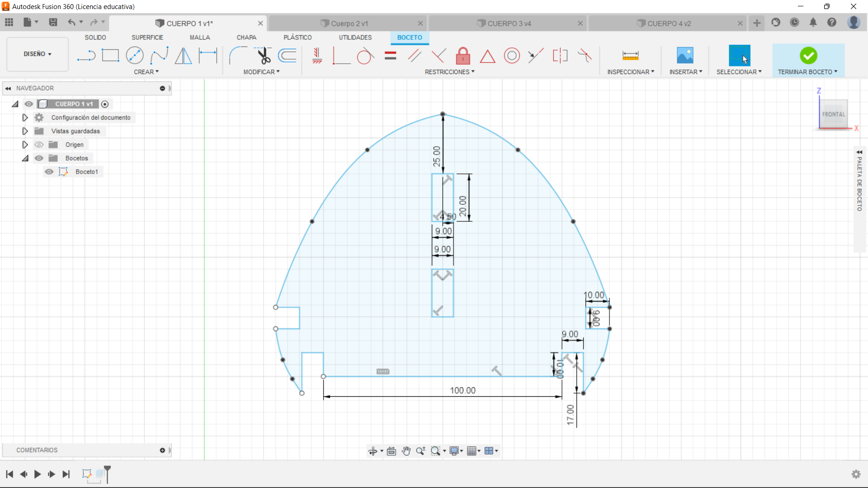Click the Measure ruler icon
The image size is (868, 488).
pos(630,56)
